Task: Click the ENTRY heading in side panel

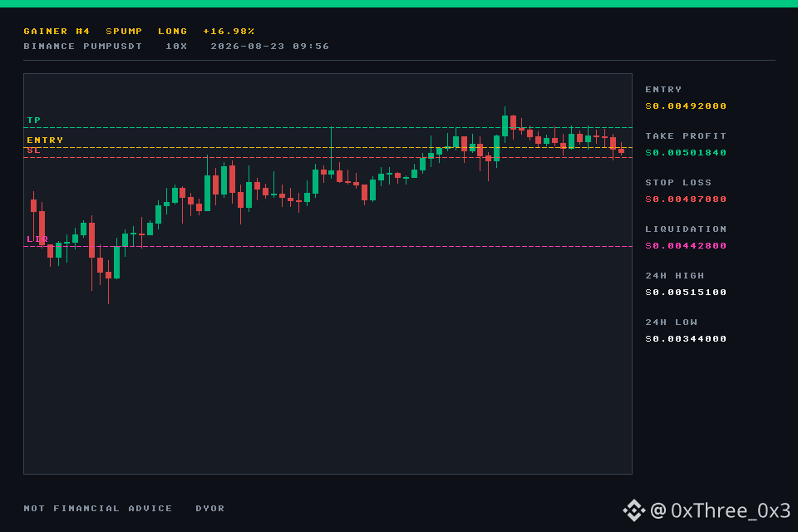Action: pos(663,90)
